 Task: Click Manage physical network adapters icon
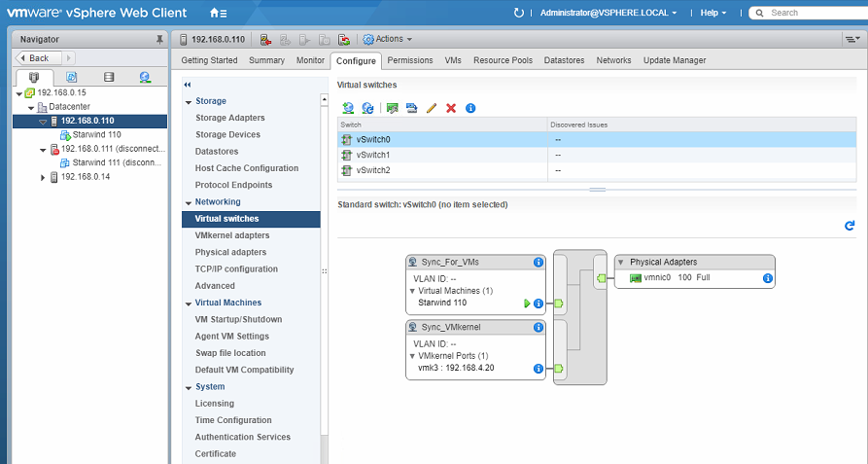point(393,108)
